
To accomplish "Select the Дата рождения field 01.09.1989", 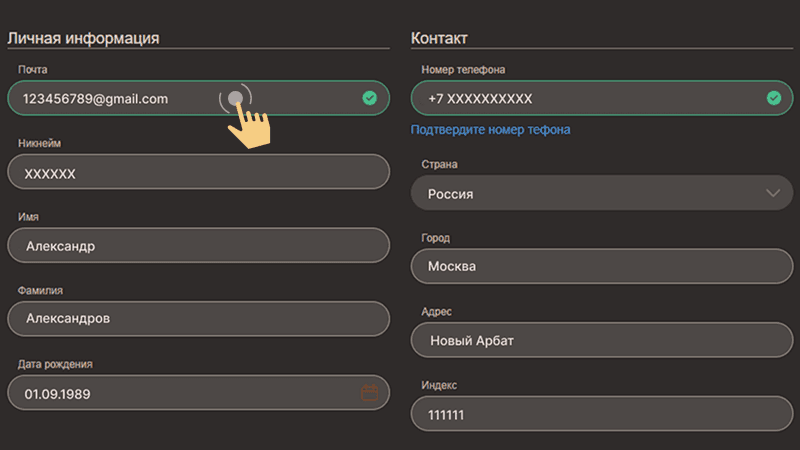I will [x=198, y=392].
